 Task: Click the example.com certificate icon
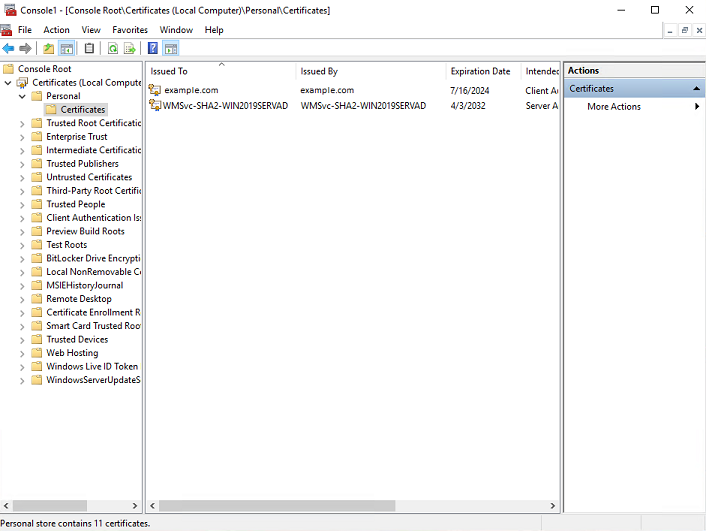pos(155,90)
